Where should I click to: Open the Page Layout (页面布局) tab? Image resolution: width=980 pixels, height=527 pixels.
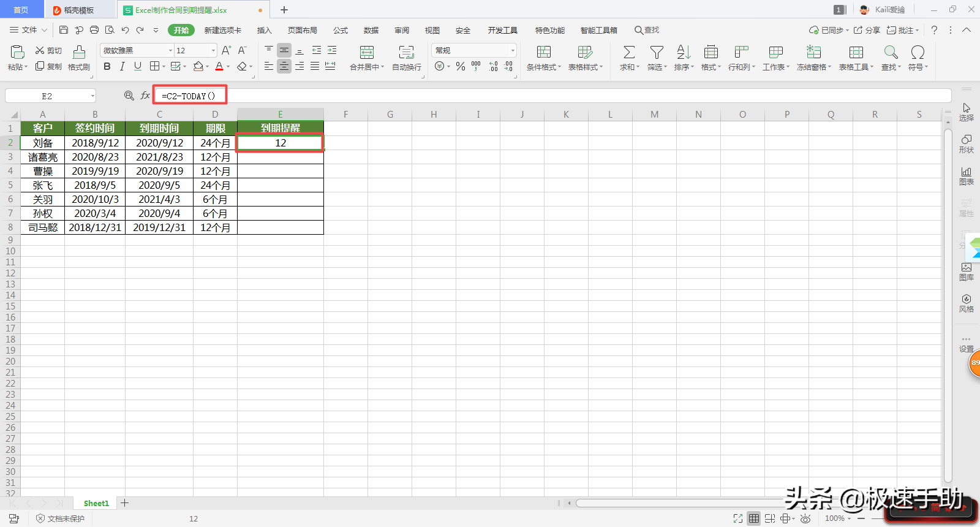303,30
